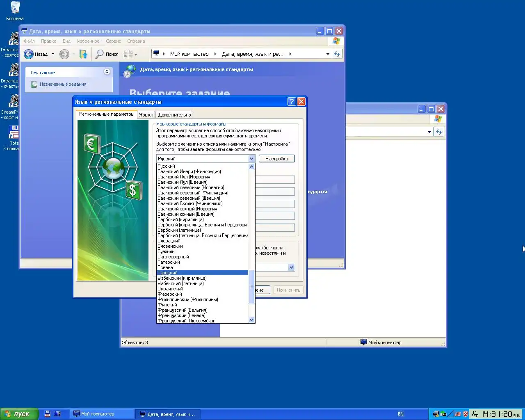Select Сербский (кириллица) in the list
The height and width of the screenshot is (420, 525).
(x=203, y=219)
